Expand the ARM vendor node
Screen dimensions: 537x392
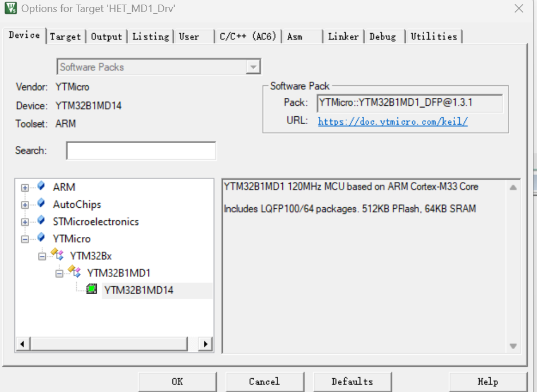coord(25,188)
